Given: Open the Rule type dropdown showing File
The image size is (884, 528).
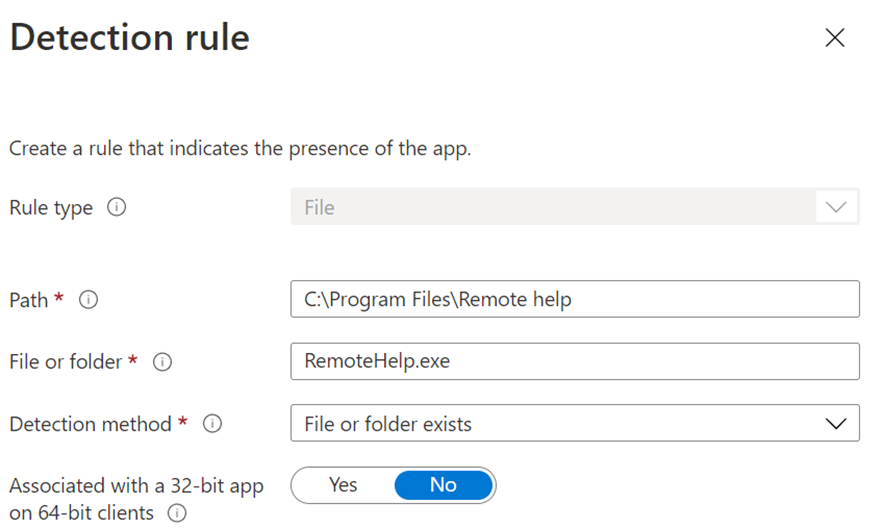Looking at the screenshot, I should tap(550, 208).
